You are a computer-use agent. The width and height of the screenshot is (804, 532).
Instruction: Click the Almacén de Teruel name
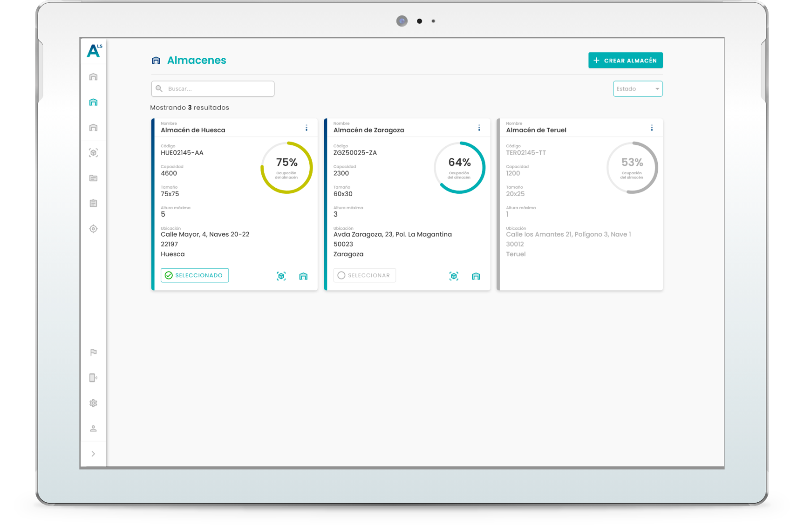pos(536,130)
